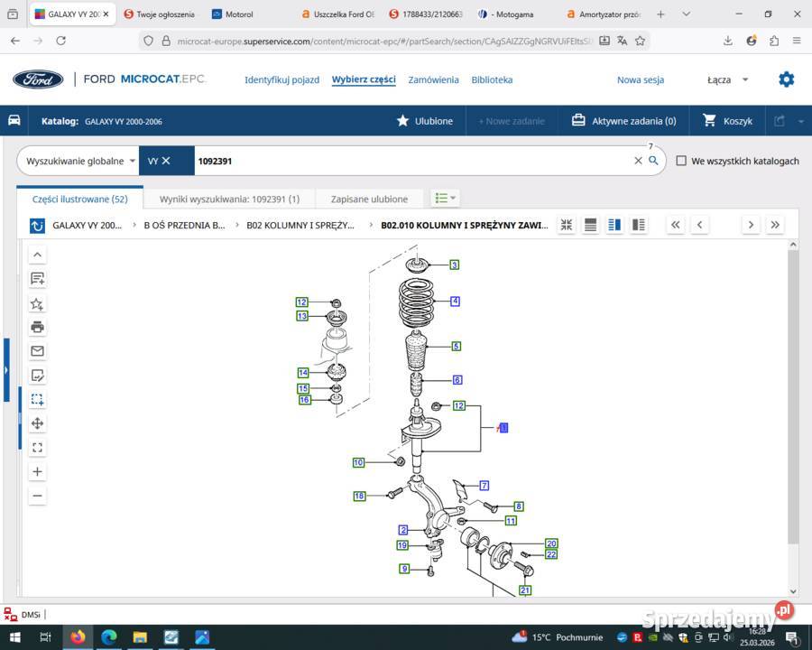Screen dimensions: 812x650
Task: Activate the fit-to-screen view icon
Action: [x=37, y=447]
